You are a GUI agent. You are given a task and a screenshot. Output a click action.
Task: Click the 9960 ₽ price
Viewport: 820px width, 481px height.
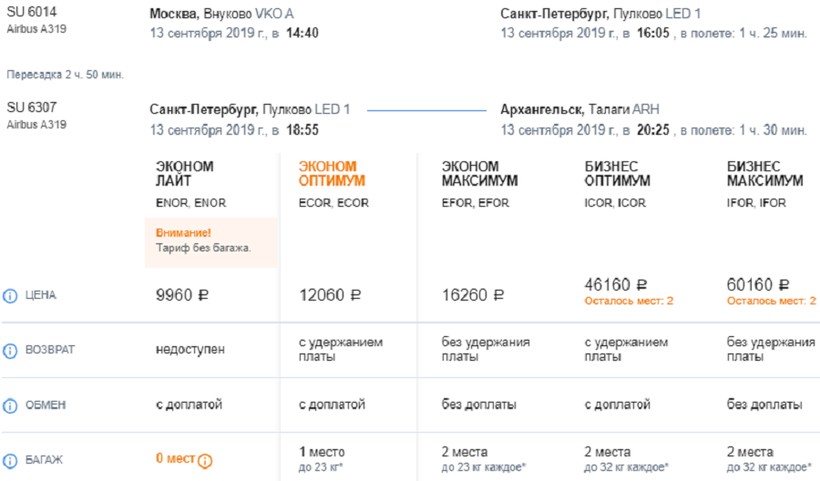(x=185, y=296)
